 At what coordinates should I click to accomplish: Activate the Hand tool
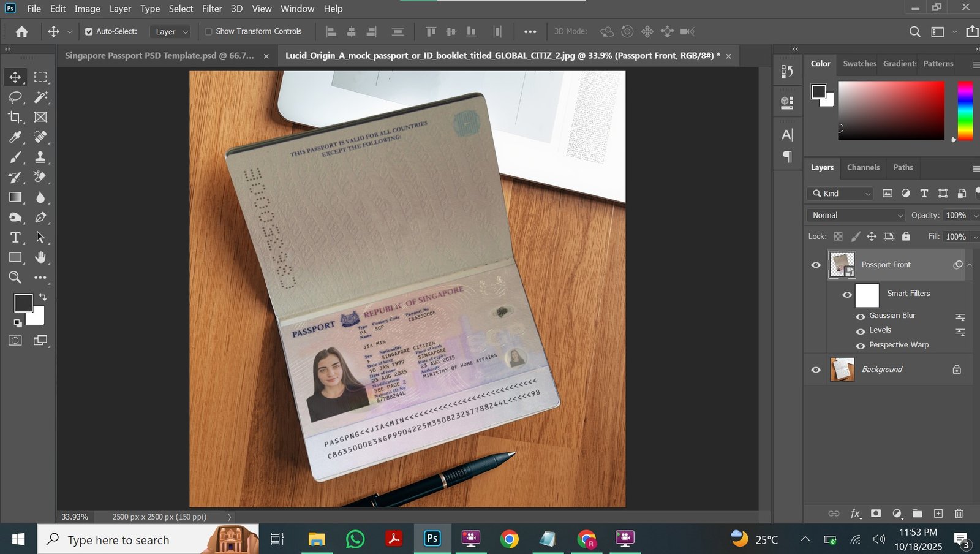point(40,257)
